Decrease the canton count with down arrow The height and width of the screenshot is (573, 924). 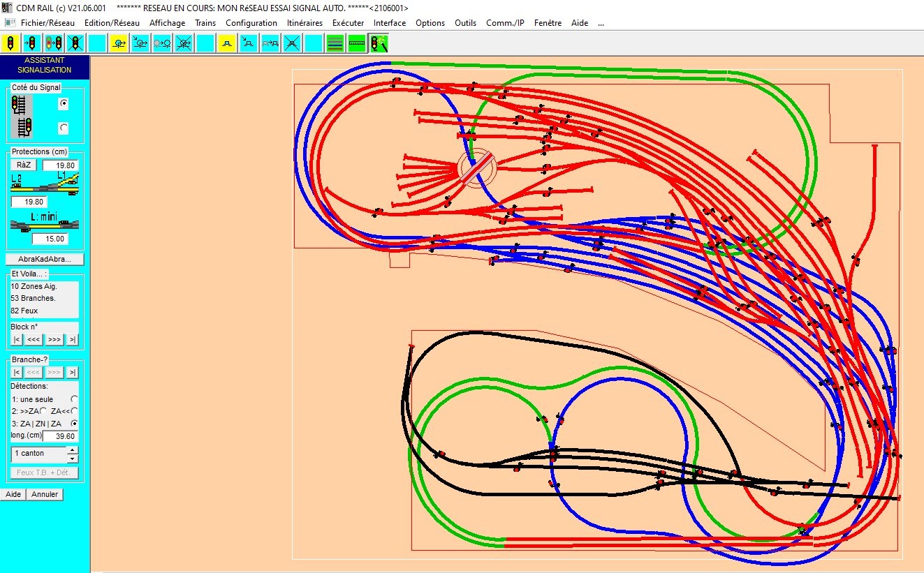(x=73, y=459)
